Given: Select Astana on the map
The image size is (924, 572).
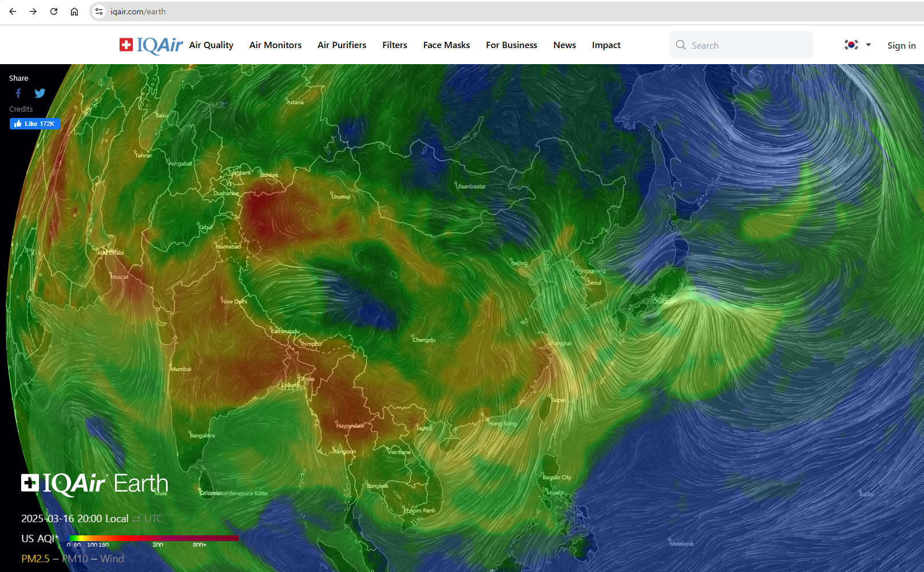Looking at the screenshot, I should click(x=295, y=102).
